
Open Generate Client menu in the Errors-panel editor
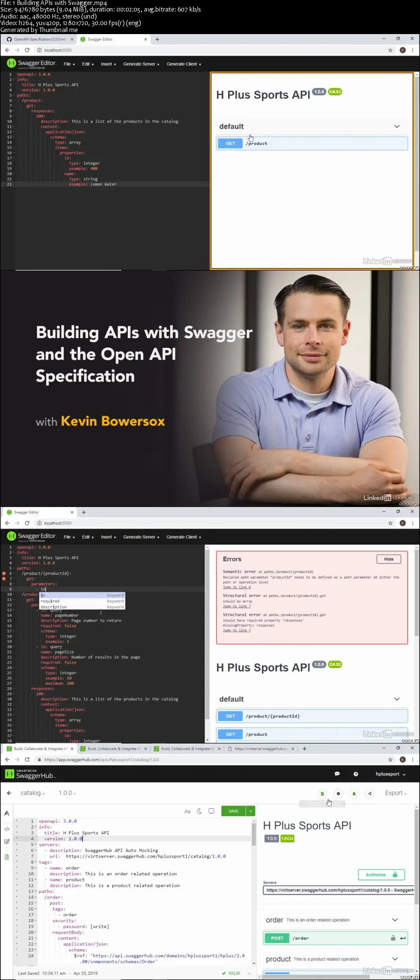pos(184,537)
